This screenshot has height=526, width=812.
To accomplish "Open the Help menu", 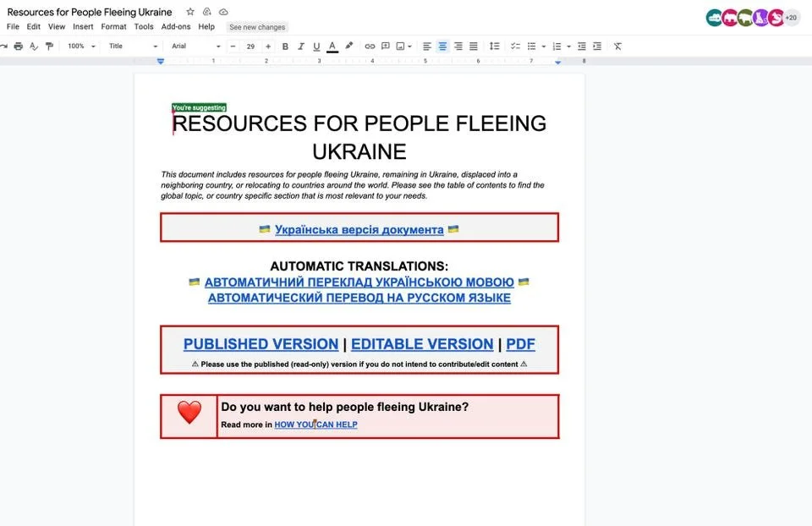I will point(206,26).
